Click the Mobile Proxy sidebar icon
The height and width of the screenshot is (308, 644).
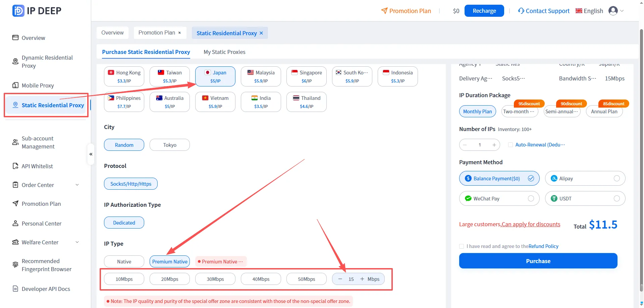click(15, 85)
